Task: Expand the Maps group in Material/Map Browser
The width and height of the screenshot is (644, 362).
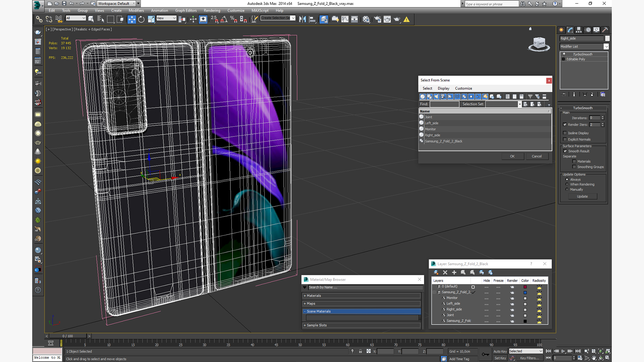Action: pyautogui.click(x=362, y=304)
